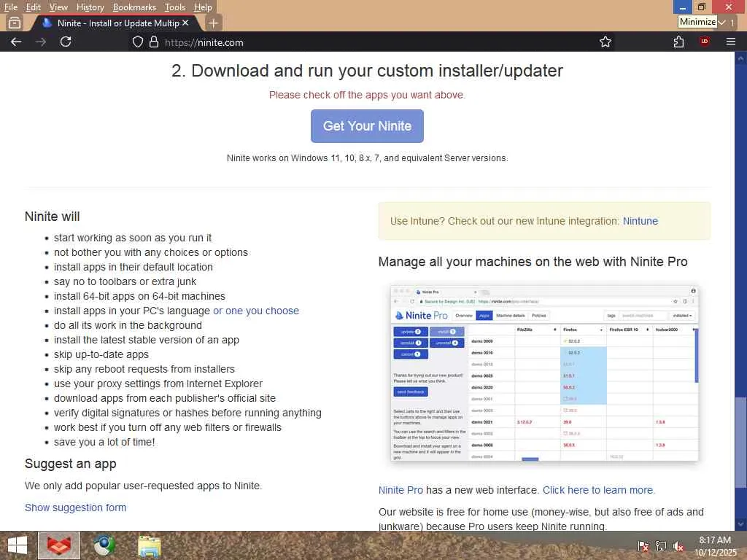Screen dimensions: 747x560
Task: Open the red taskbar app icon
Action: coord(59,545)
